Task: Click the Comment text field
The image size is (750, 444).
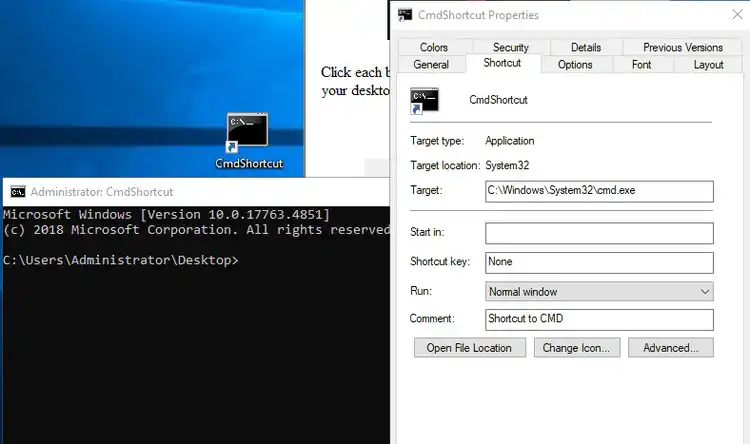Action: 599,320
